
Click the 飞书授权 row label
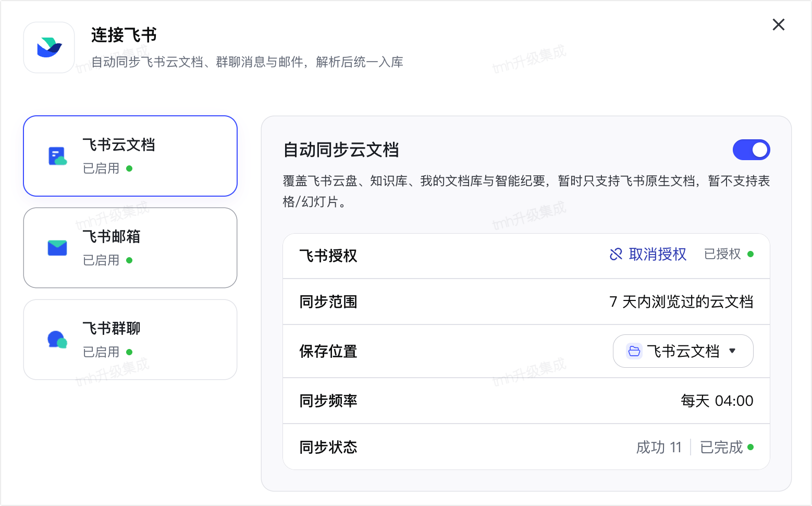[x=328, y=256]
